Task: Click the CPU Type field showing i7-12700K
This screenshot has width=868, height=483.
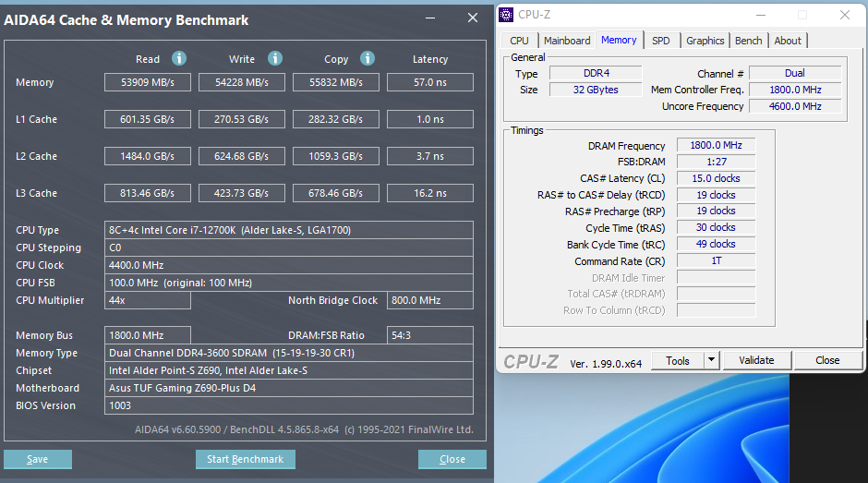Action: tap(289, 230)
